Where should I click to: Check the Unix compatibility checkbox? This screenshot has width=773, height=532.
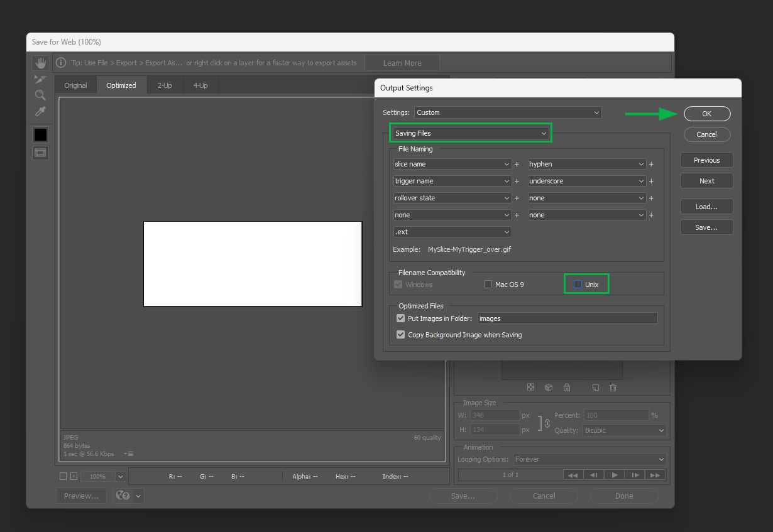(x=578, y=285)
